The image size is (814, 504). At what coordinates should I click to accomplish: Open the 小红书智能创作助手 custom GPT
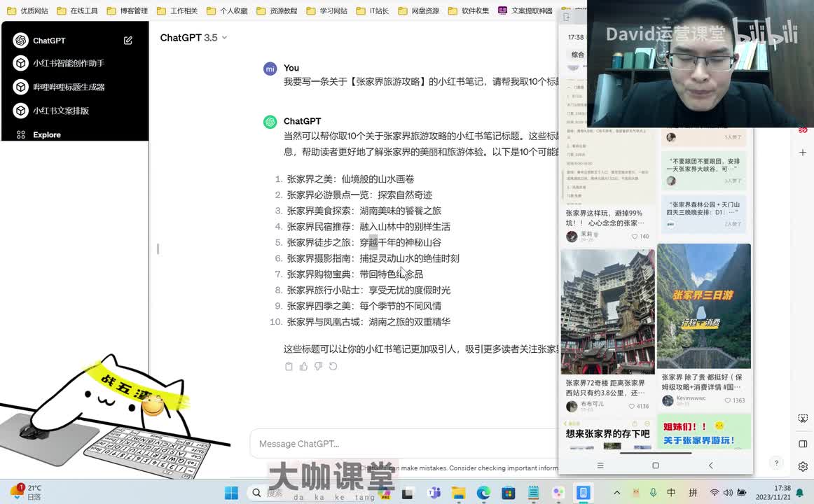coord(68,63)
